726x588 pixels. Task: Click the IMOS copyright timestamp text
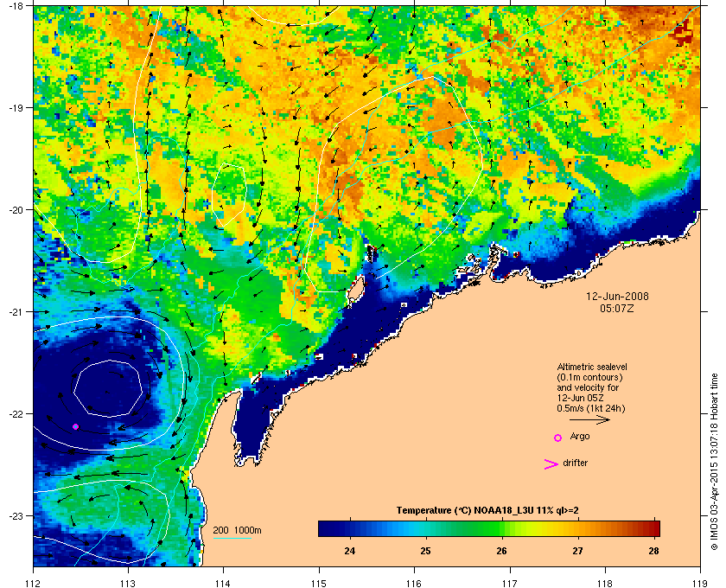[x=714, y=463]
